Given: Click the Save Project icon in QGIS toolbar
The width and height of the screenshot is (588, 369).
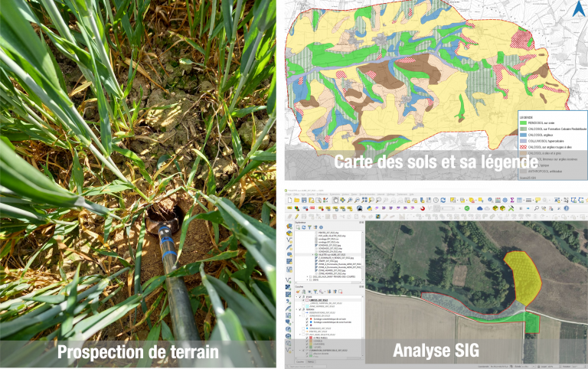Looking at the screenshot, I should pyautogui.click(x=305, y=199).
